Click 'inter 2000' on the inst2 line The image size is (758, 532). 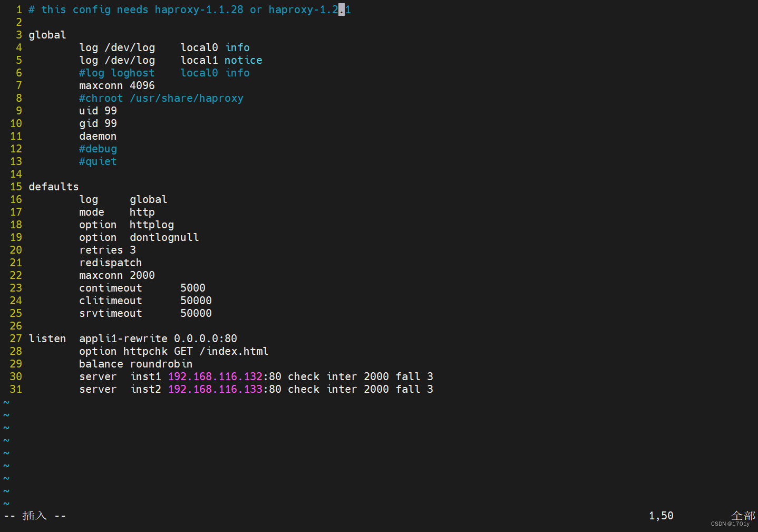click(x=358, y=389)
